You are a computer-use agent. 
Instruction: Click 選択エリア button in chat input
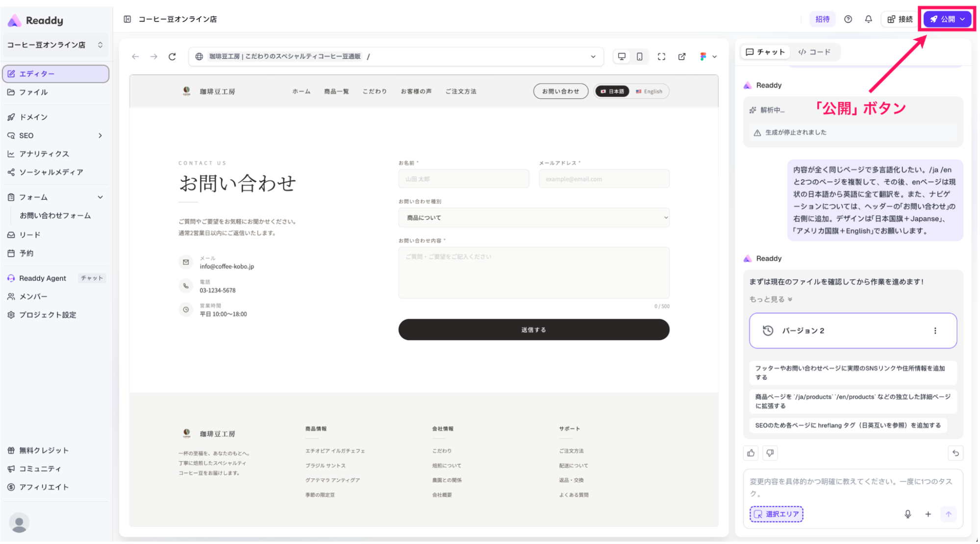pos(776,514)
